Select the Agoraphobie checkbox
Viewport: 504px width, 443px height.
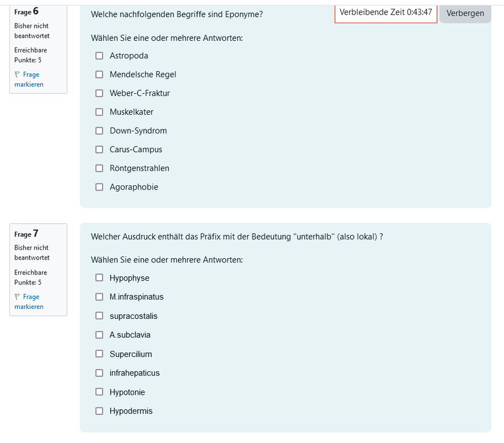(x=99, y=187)
